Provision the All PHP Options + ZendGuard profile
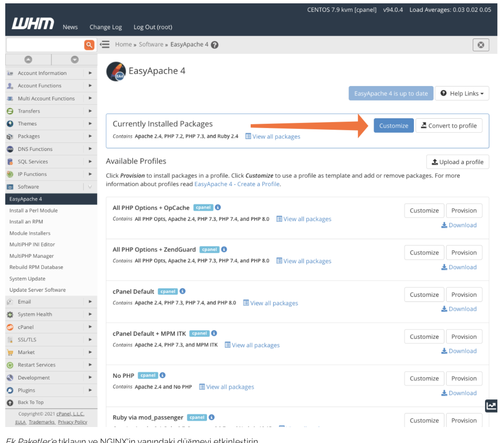The width and height of the screenshot is (504, 443). tap(464, 253)
